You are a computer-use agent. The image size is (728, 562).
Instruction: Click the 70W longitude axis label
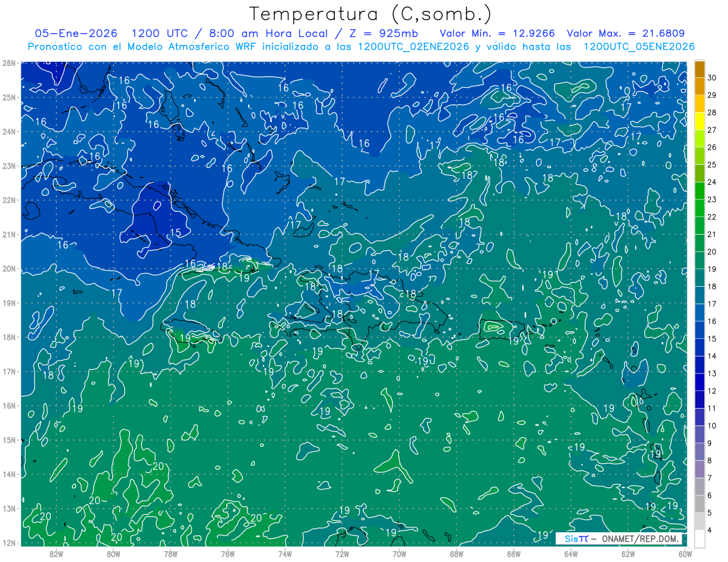coord(399,553)
